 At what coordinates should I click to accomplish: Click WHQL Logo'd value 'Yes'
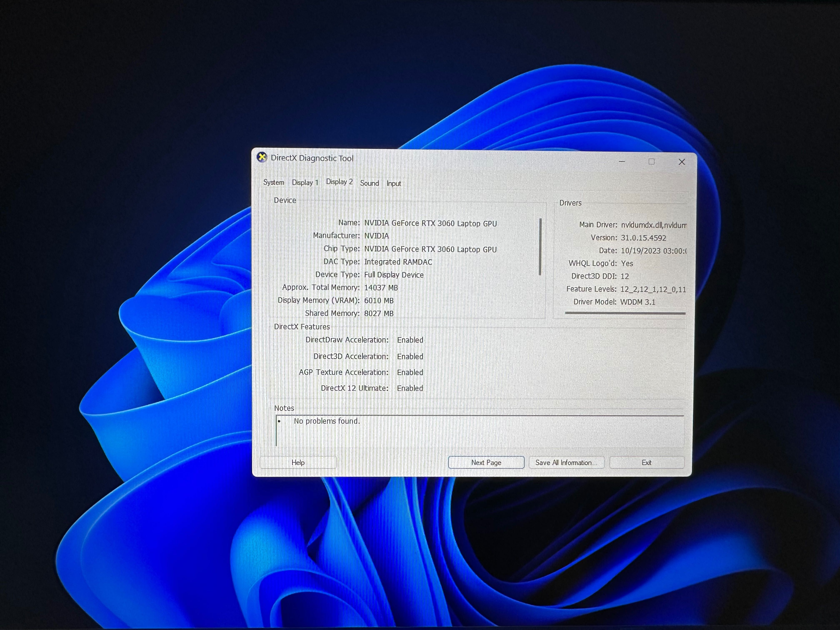[x=627, y=263]
